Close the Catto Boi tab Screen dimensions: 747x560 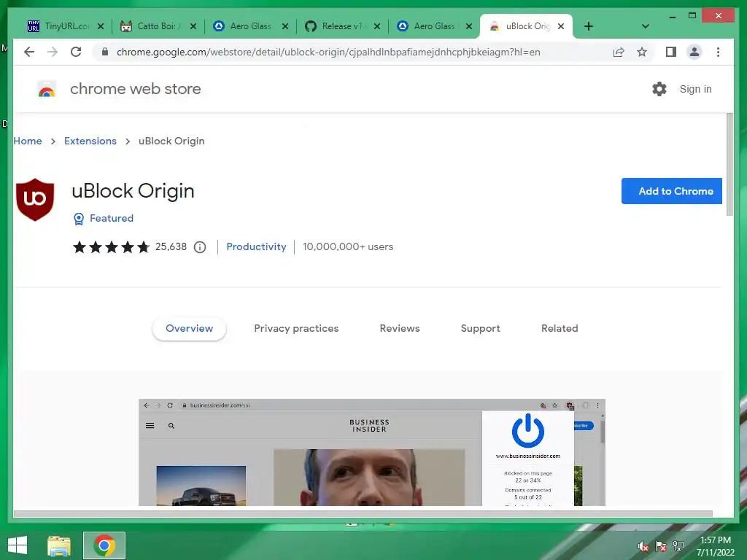(193, 26)
